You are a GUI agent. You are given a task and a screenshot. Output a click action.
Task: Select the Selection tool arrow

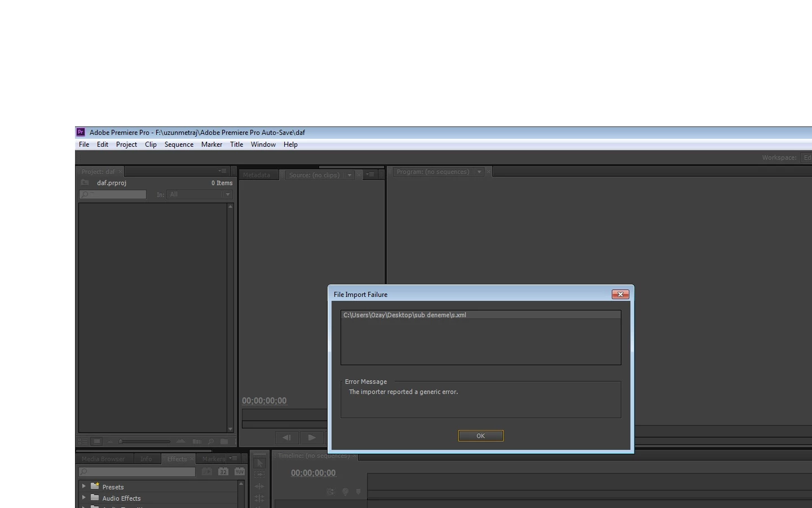[259, 463]
